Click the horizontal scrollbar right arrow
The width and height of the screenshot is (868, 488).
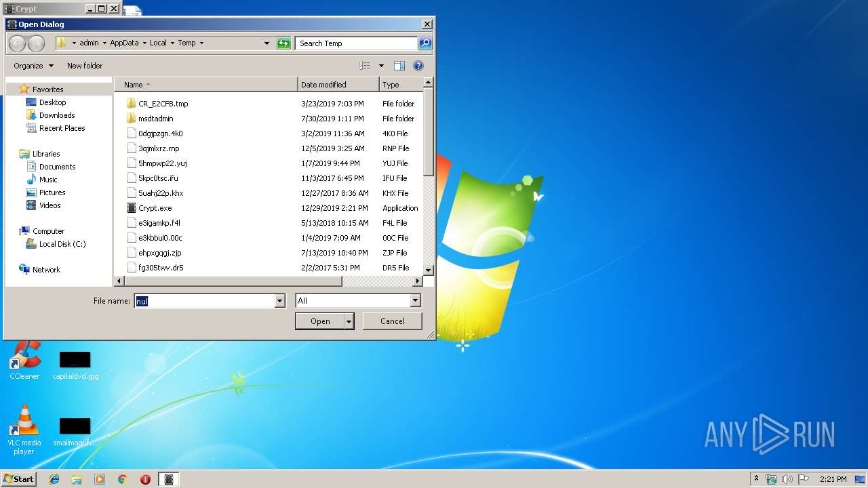[418, 281]
